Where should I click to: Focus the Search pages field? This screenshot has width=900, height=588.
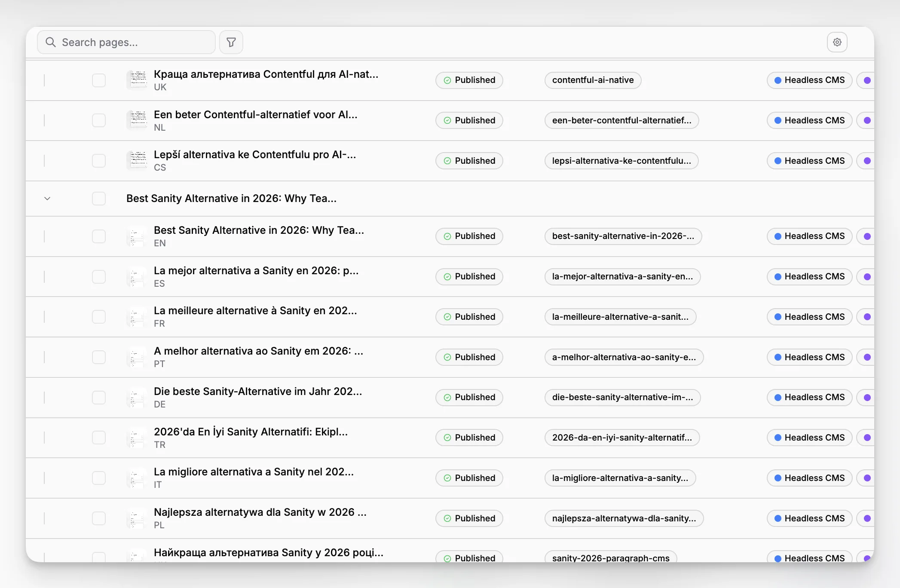tap(126, 42)
